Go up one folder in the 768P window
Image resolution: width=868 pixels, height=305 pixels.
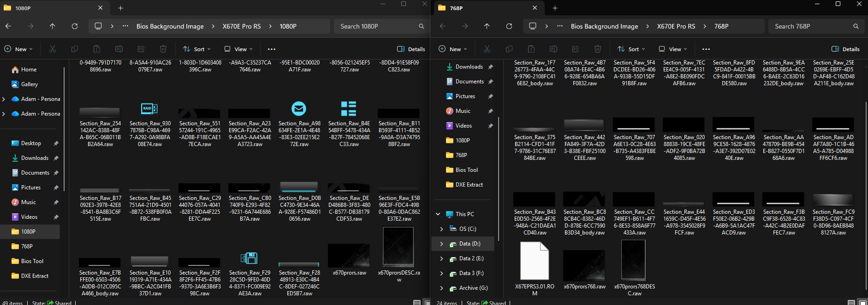tap(487, 26)
